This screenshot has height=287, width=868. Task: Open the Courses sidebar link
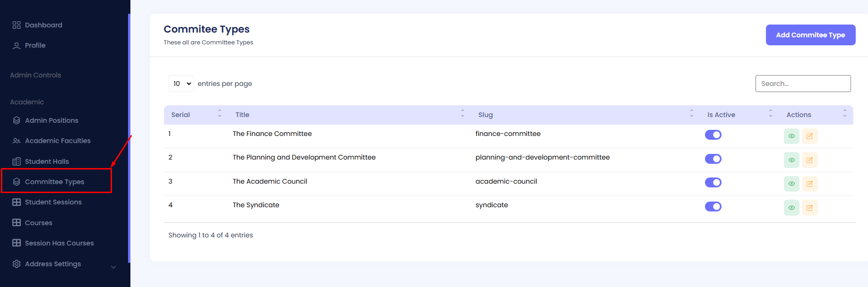click(x=38, y=223)
